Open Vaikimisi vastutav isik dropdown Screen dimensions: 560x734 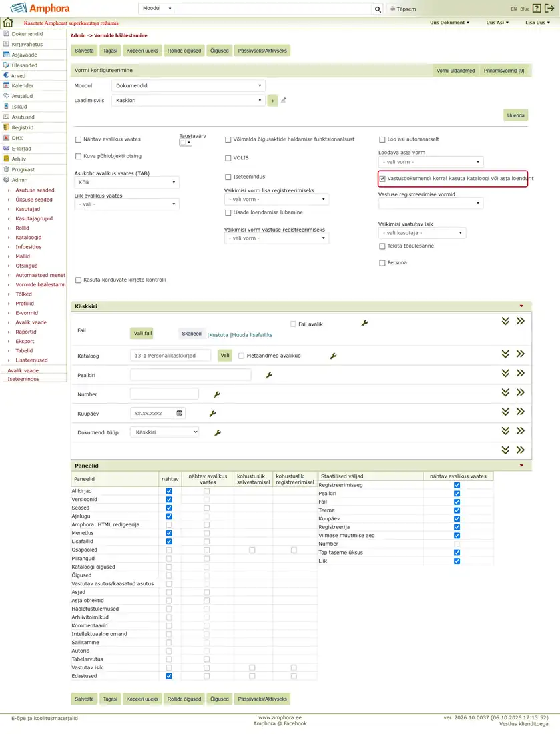422,233
